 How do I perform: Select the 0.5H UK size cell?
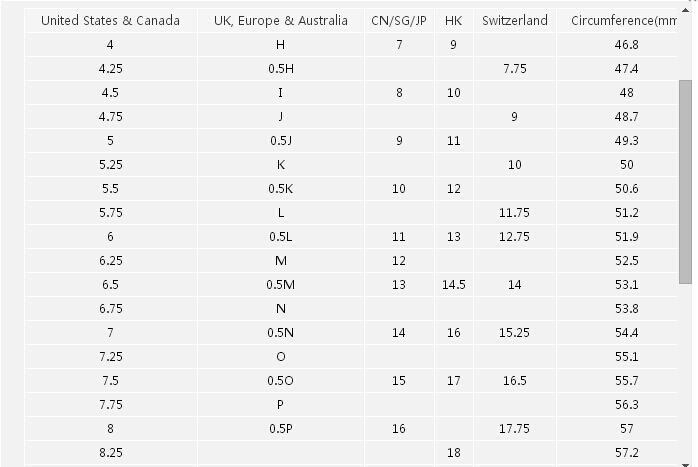[x=281, y=69]
